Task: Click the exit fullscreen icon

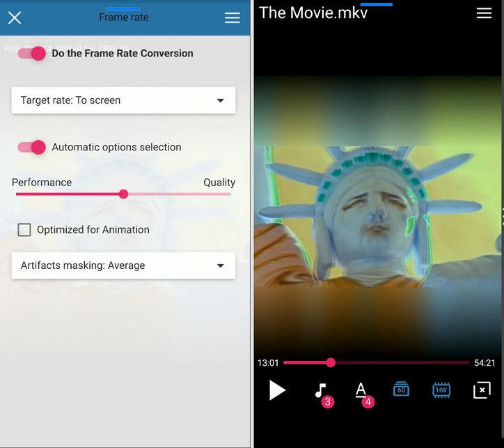Action: pyautogui.click(x=482, y=390)
